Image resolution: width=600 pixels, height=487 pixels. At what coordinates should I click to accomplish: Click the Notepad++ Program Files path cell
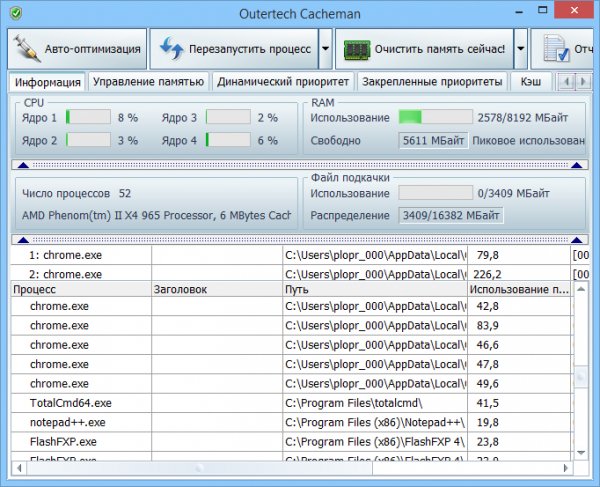(375, 422)
